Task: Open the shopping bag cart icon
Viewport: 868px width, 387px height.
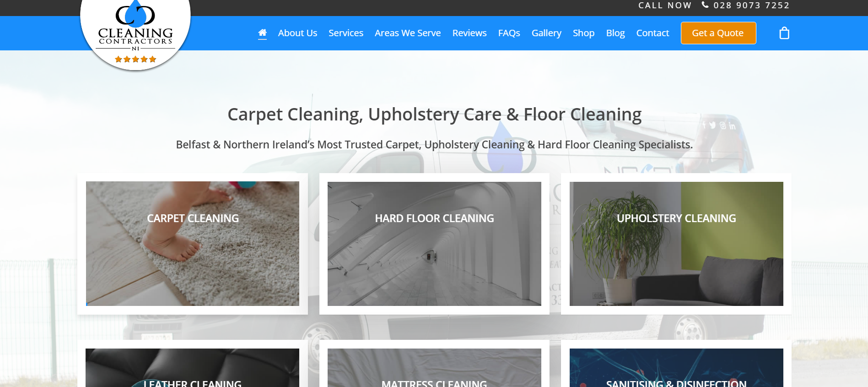Action: [784, 33]
